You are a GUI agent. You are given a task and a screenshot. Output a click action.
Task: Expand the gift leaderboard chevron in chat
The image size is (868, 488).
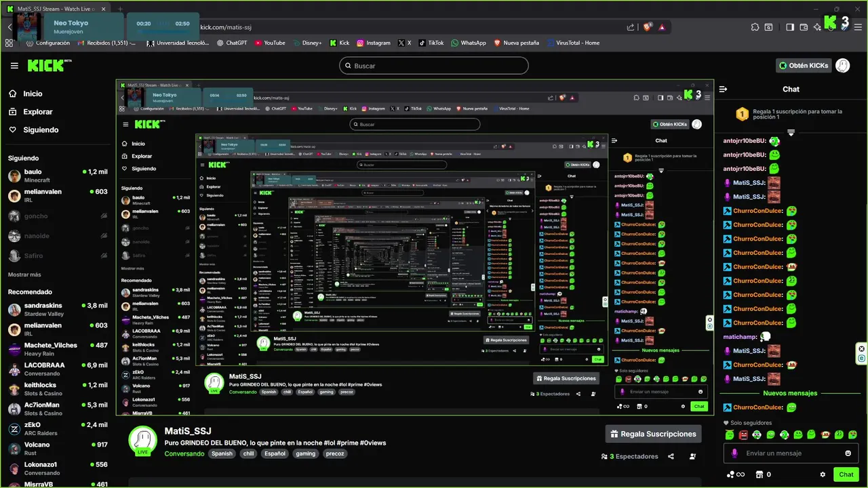(791, 133)
